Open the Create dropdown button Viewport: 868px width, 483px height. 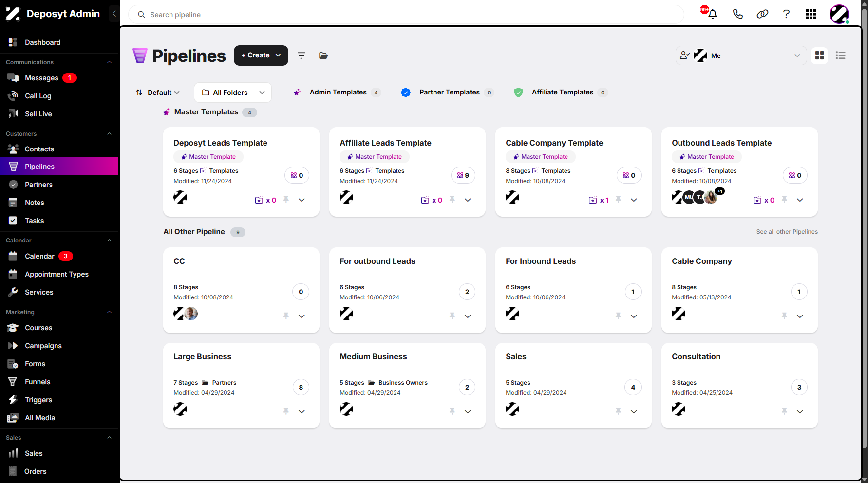[261, 56]
